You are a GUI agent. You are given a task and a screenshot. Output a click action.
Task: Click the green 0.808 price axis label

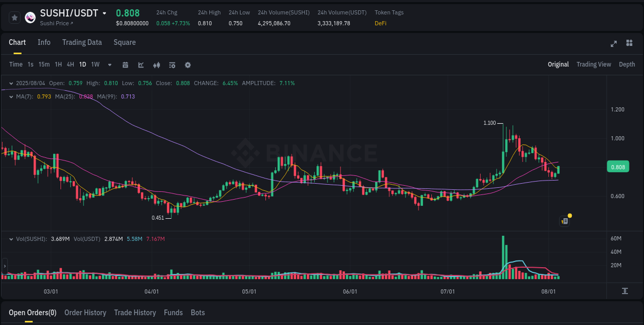618,167
